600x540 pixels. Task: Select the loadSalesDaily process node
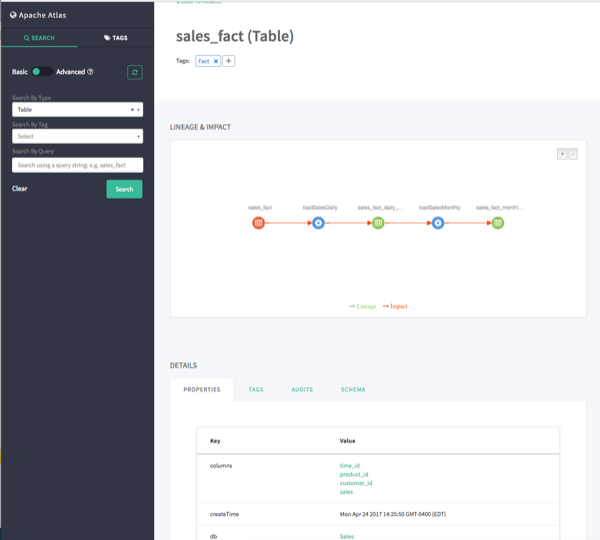tap(318, 223)
